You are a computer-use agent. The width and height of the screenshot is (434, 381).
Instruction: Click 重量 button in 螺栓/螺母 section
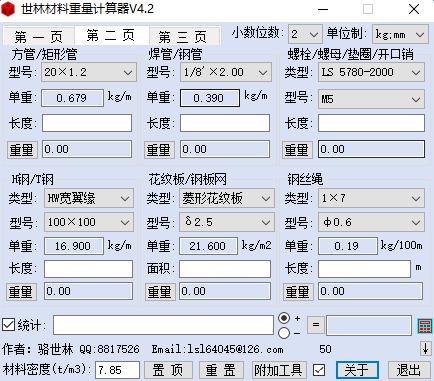pyautogui.click(x=297, y=149)
